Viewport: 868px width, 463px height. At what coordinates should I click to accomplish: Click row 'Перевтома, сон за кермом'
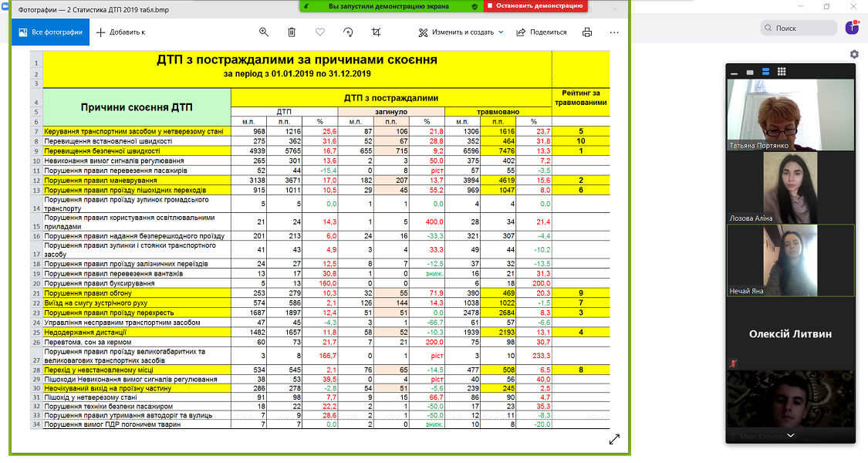pos(326,343)
